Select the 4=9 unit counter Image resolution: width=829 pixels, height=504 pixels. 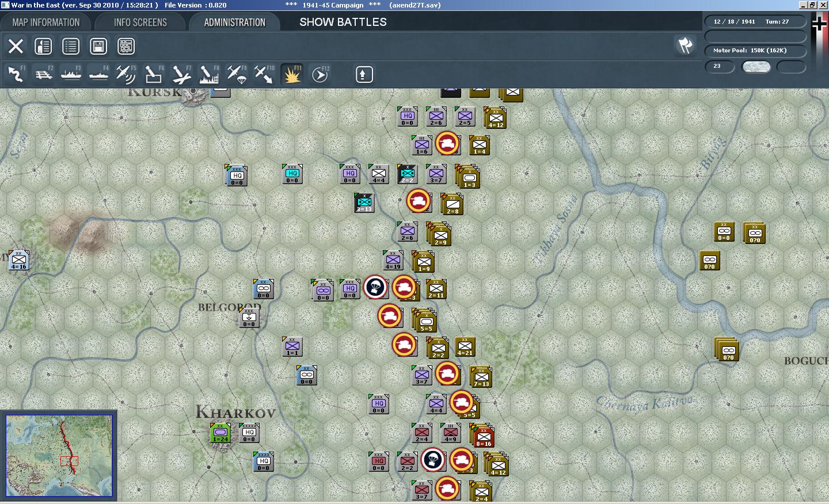pyautogui.click(x=450, y=433)
